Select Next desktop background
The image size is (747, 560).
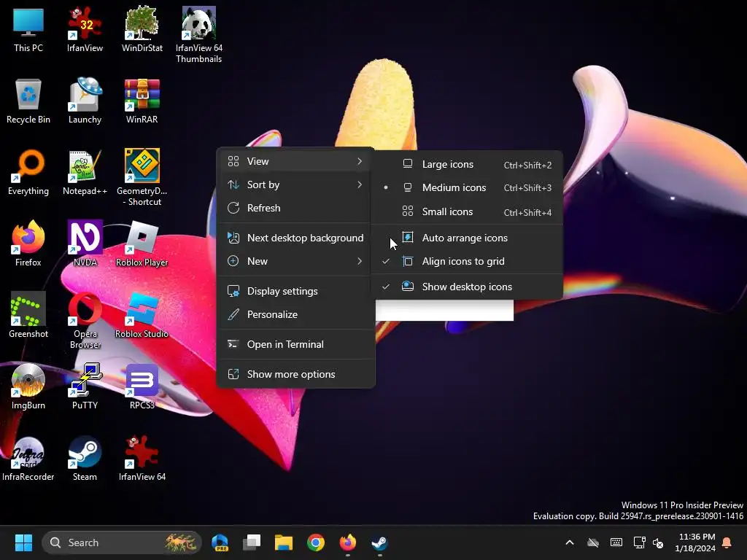coord(295,238)
